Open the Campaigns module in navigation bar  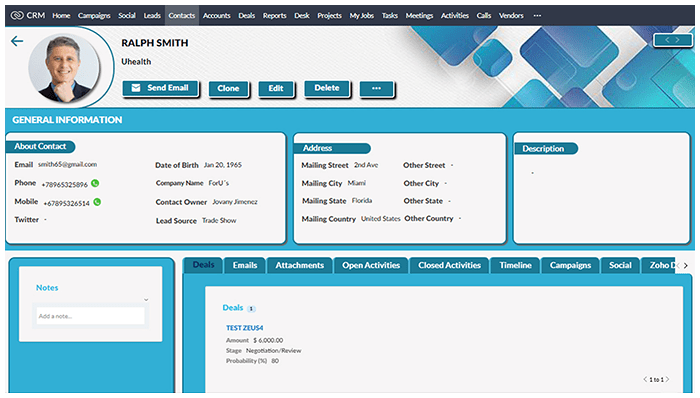[x=94, y=16]
